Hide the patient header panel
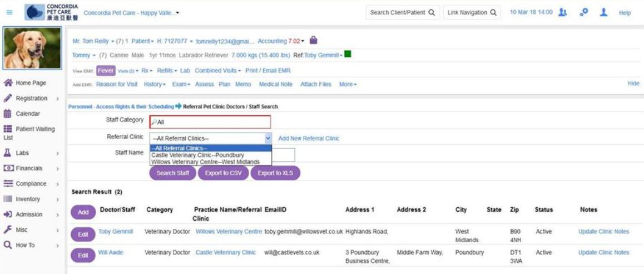 tap(633, 83)
